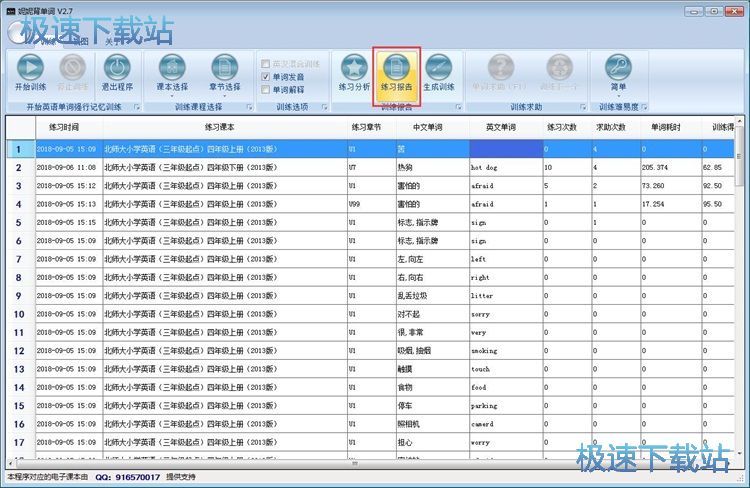Click the vertical scrollbar down arrow
This screenshot has width=750, height=488.
click(739, 453)
